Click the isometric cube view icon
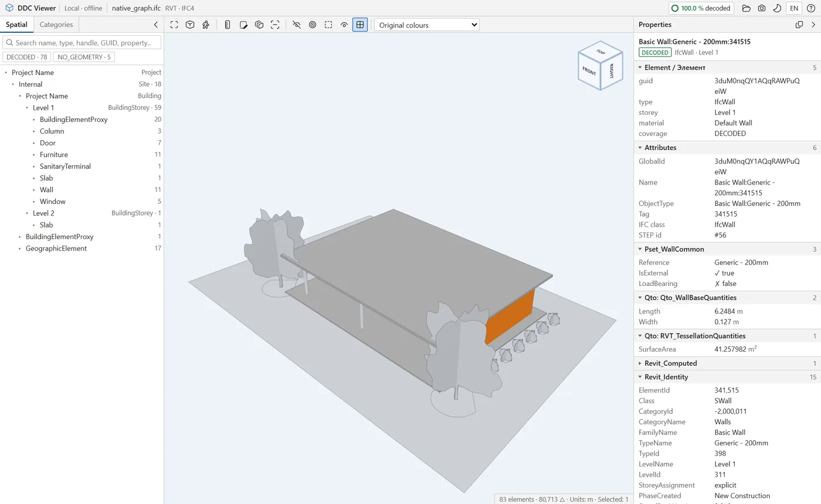Screen dimensions: 821x504 (x=190, y=25)
